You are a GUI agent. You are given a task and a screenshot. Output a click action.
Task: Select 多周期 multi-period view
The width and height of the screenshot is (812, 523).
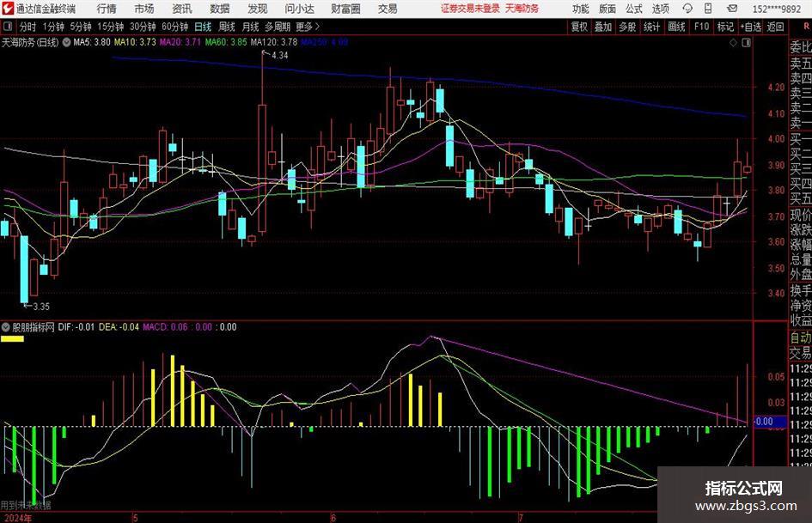tap(278, 27)
